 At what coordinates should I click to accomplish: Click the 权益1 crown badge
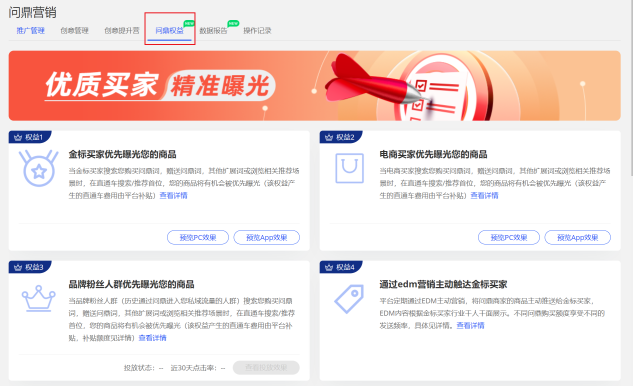(x=29, y=137)
